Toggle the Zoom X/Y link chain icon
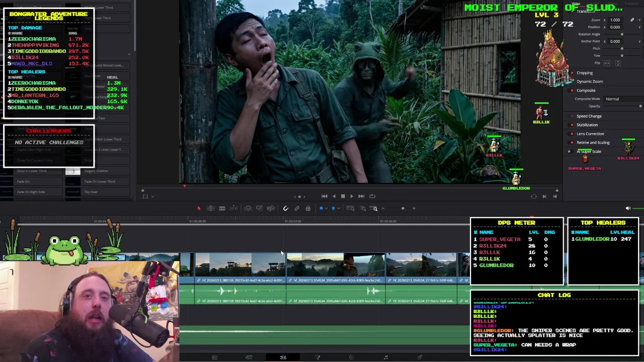Viewport: 644px width, 362px height. pos(632,20)
